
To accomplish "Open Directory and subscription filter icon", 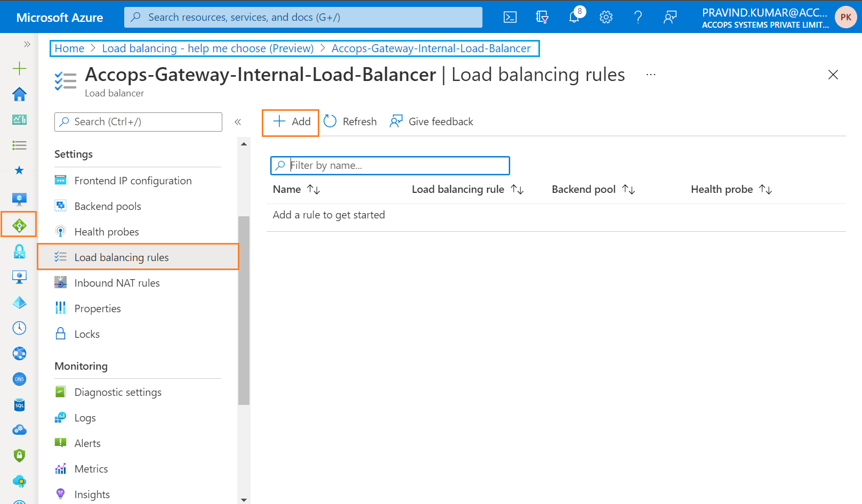I will (x=542, y=17).
